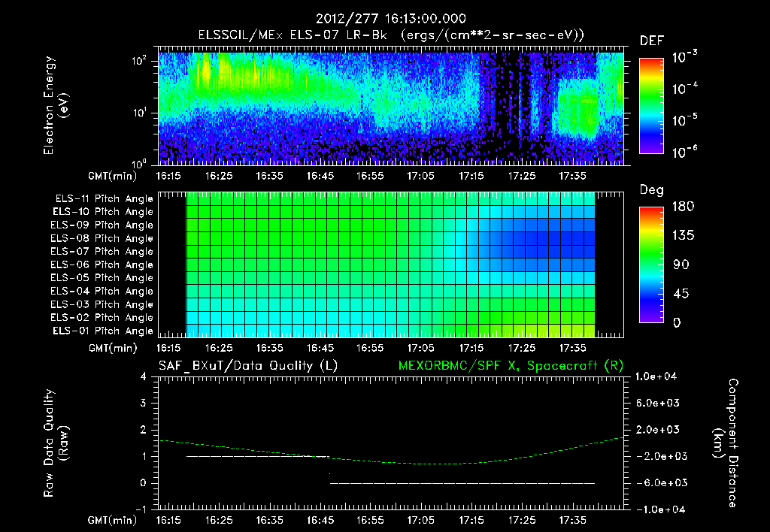Click the 10^-5 value on DEF color scale

coord(684,119)
